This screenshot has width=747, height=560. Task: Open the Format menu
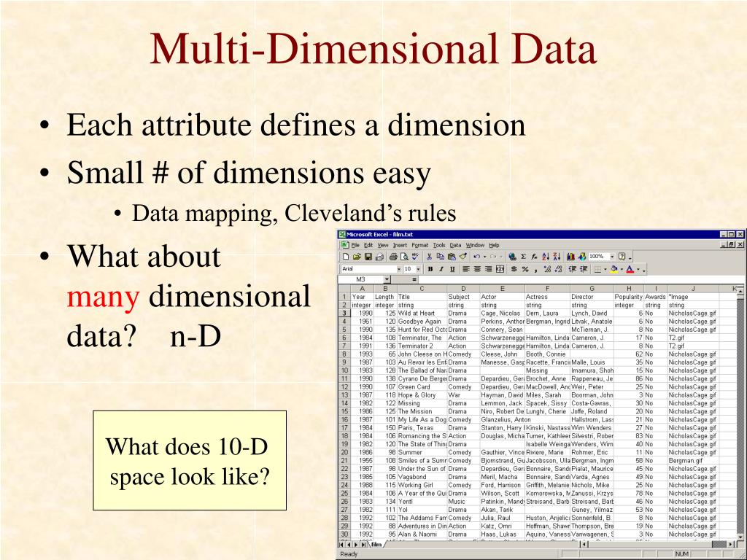pyautogui.click(x=419, y=245)
